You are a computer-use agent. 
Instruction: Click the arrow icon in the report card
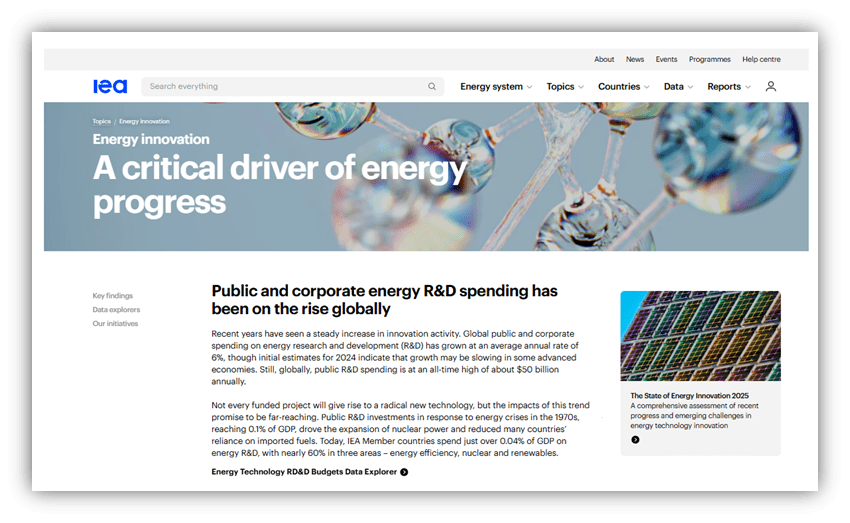pos(635,439)
